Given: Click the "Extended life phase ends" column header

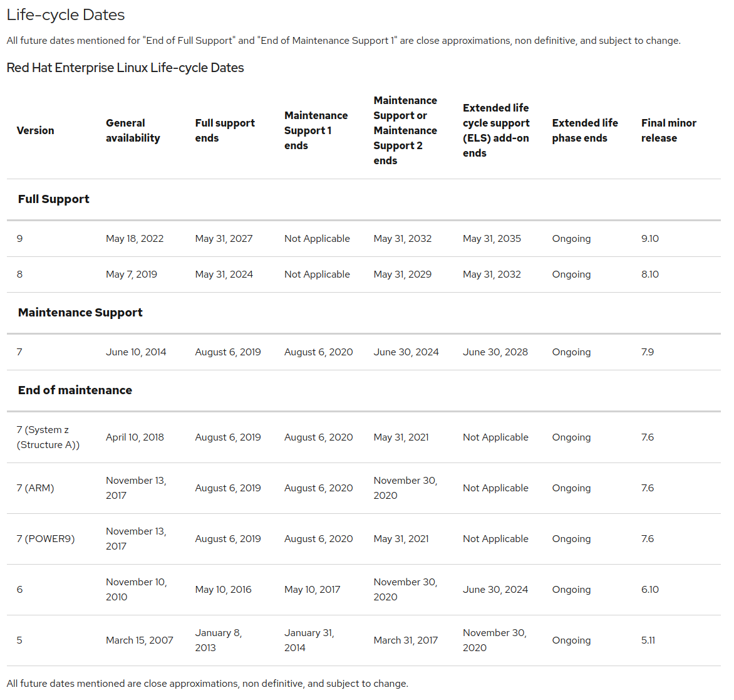Looking at the screenshot, I should pos(585,130).
